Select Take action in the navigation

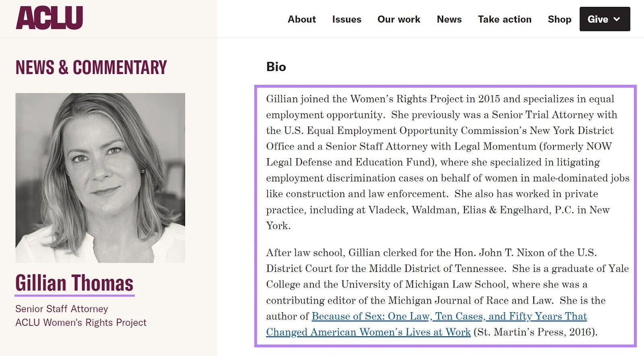504,19
